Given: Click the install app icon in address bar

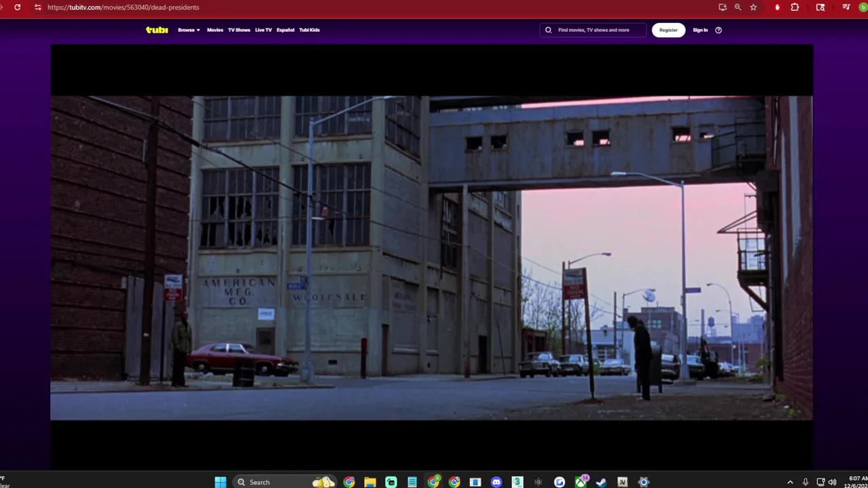Looking at the screenshot, I should 723,7.
